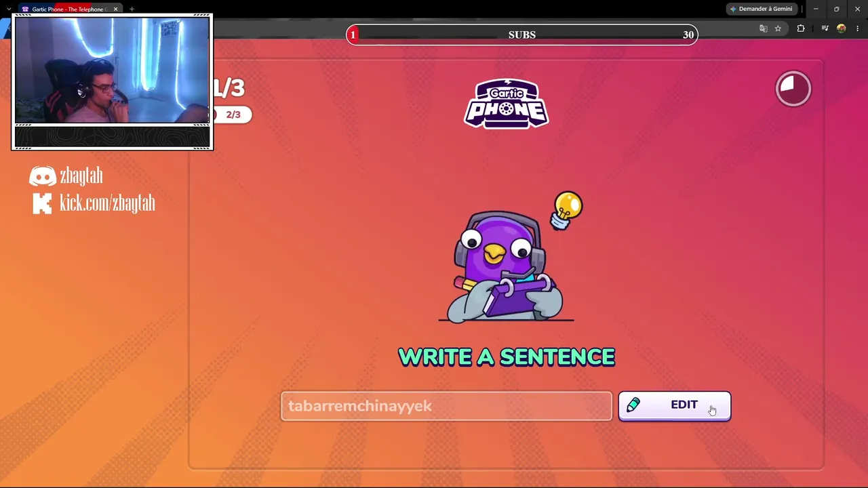This screenshot has height=488, width=868.
Task: Click the EDIT button beside the sentence
Action: tap(674, 406)
